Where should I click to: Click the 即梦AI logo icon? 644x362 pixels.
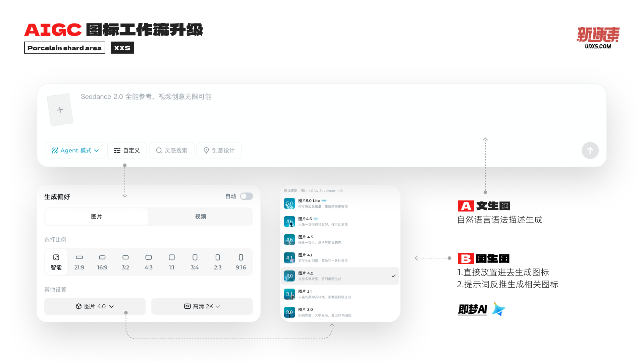coord(498,309)
